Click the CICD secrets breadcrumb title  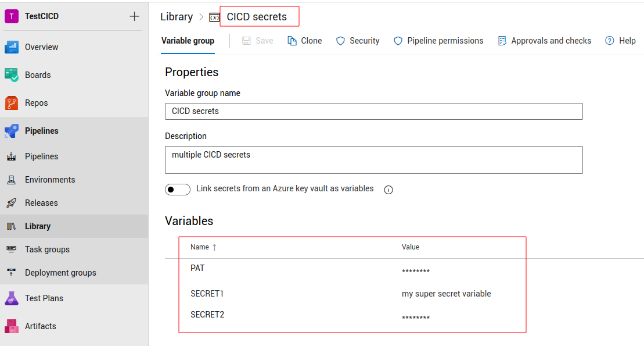[257, 17]
